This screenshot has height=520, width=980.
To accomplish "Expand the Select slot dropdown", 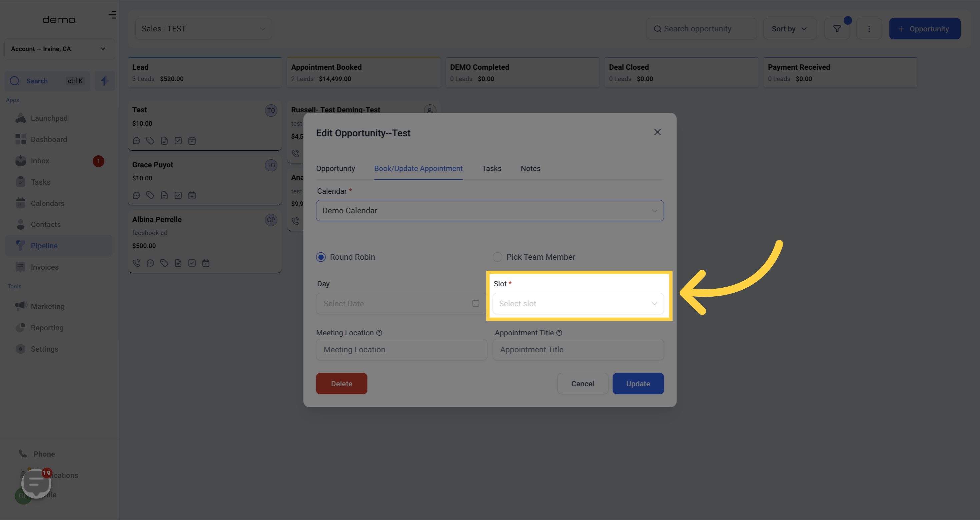I will point(578,304).
